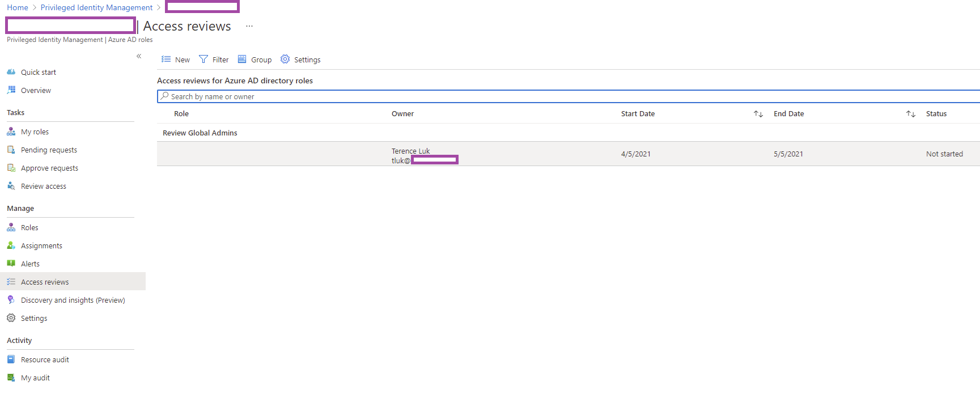Click owner name Terence Luk

pyautogui.click(x=410, y=151)
